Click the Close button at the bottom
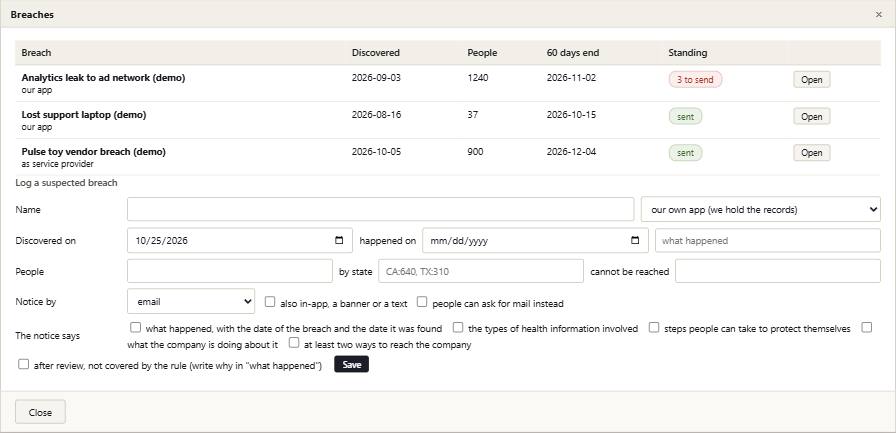Viewport: 896px width, 433px height. (x=40, y=412)
